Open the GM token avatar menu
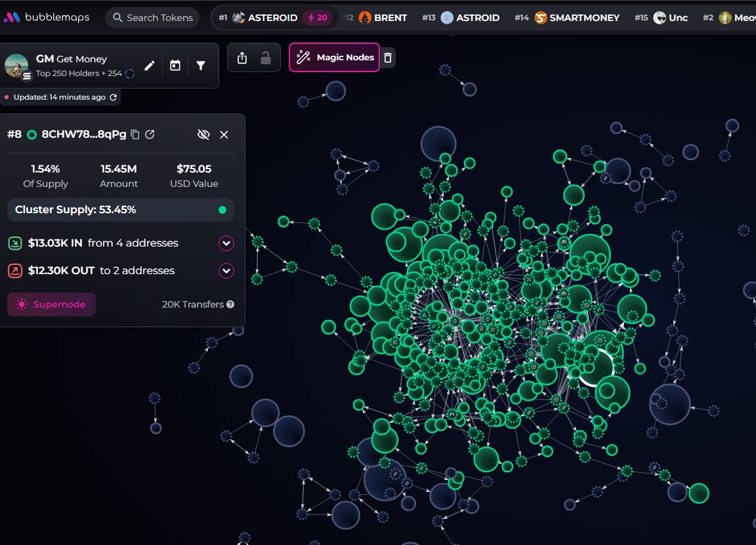This screenshot has width=756, height=545. [x=16, y=66]
